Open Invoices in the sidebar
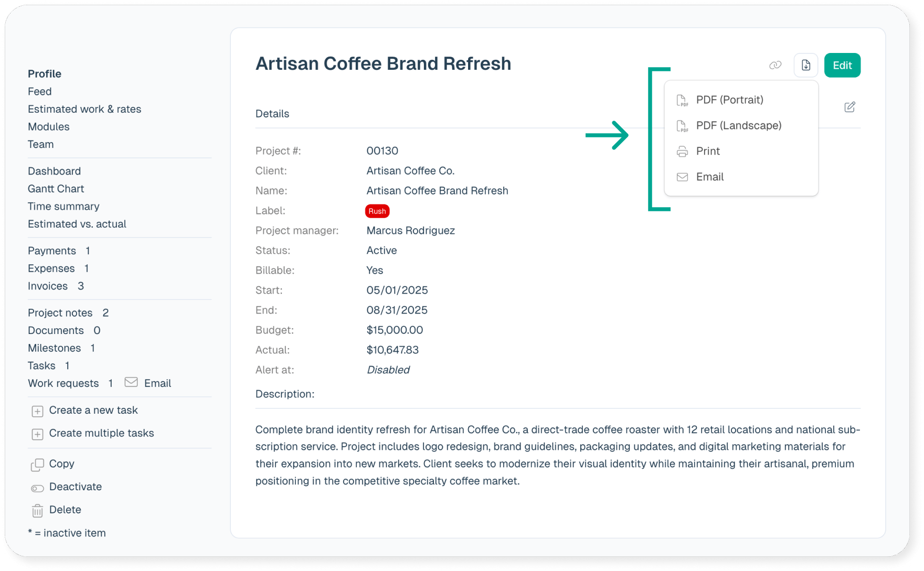 click(48, 286)
